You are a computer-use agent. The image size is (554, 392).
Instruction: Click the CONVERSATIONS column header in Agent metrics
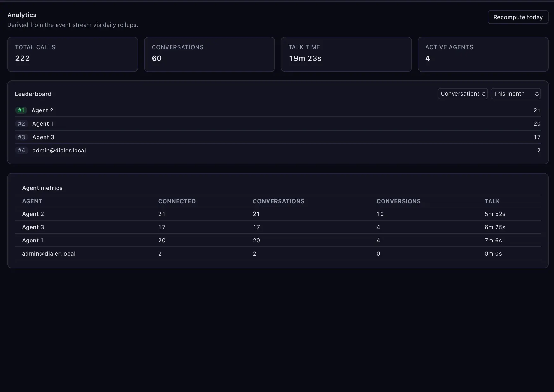pyautogui.click(x=279, y=201)
